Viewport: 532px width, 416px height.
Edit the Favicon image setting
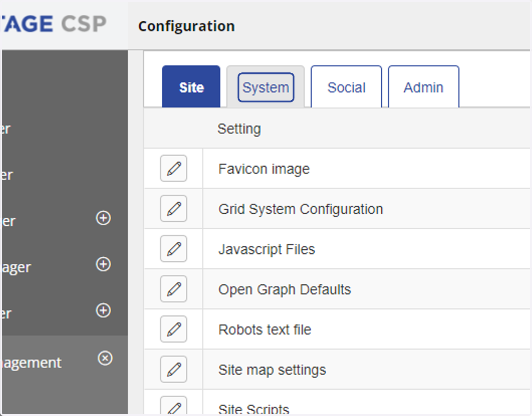click(173, 169)
